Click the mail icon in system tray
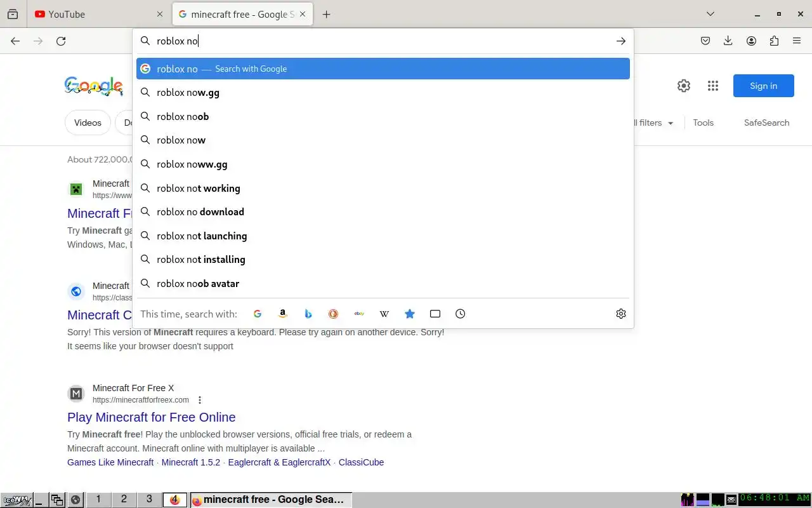 pyautogui.click(x=731, y=500)
